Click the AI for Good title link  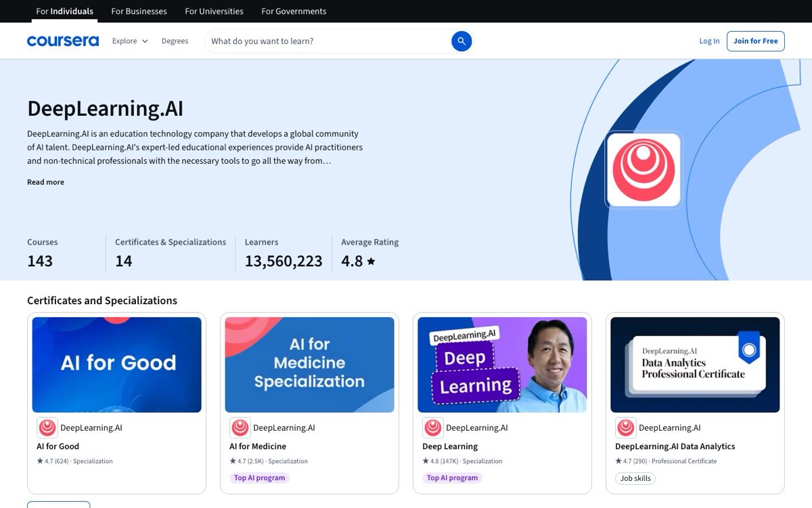pos(58,446)
